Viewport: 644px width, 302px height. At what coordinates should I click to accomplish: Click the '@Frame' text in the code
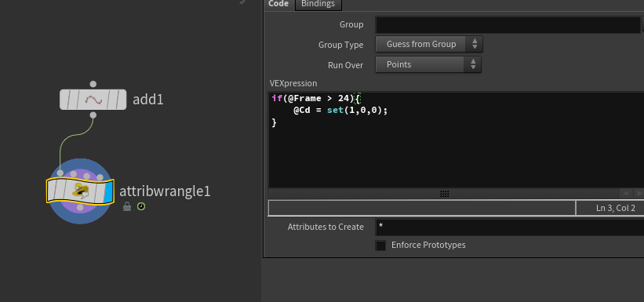pos(304,99)
